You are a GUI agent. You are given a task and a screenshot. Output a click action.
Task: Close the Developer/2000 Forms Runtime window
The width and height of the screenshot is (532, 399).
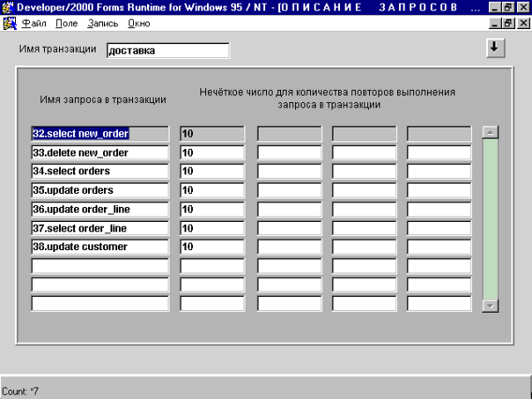(x=523, y=7)
